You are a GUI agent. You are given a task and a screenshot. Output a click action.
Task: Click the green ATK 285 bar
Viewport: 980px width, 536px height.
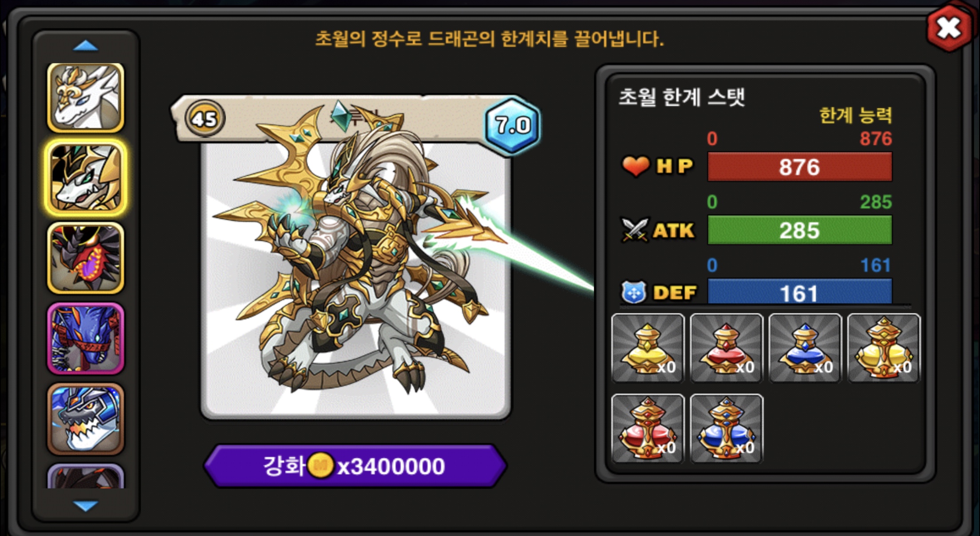[x=800, y=230]
